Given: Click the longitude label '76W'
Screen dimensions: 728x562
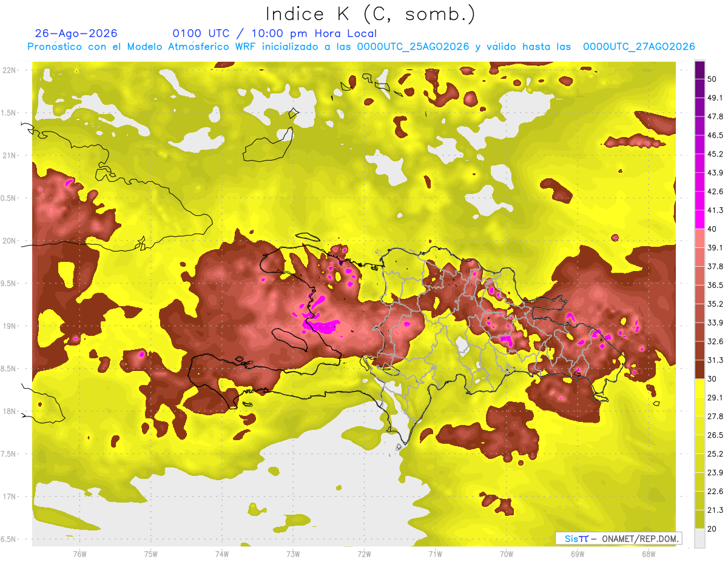Looking at the screenshot, I should 79,554.
